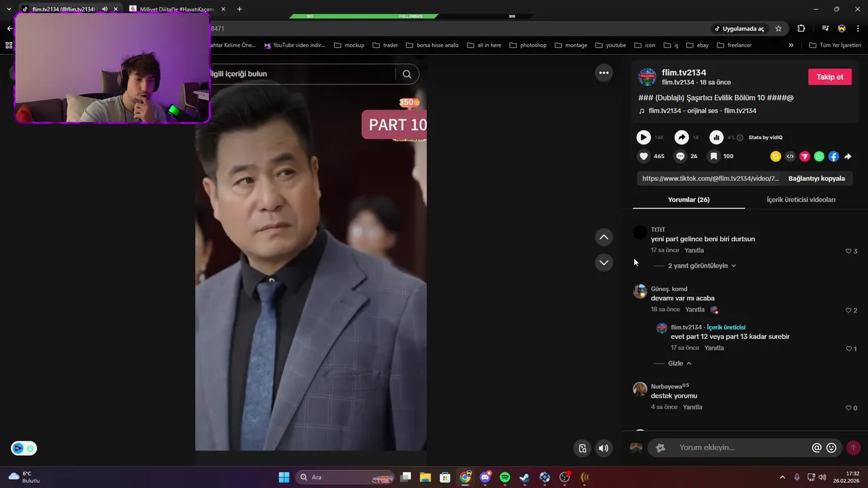The height and width of the screenshot is (488, 868).
Task: Like the Nurbayewa comment heart
Action: click(x=848, y=408)
